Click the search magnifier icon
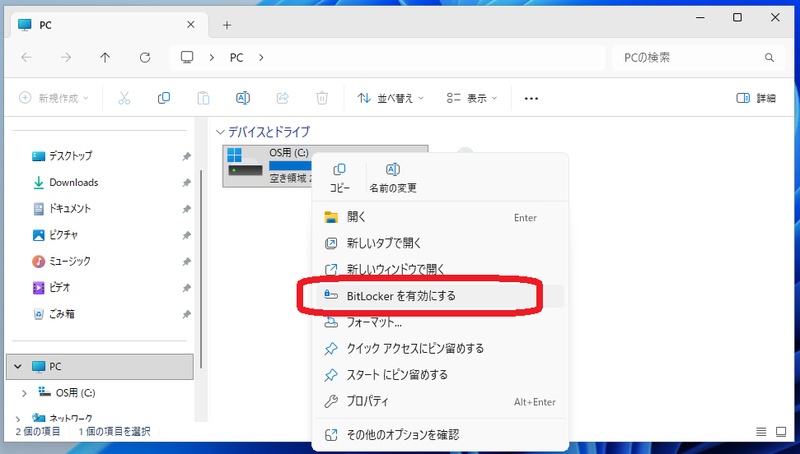Image resolution: width=800 pixels, height=454 pixels. point(769,58)
